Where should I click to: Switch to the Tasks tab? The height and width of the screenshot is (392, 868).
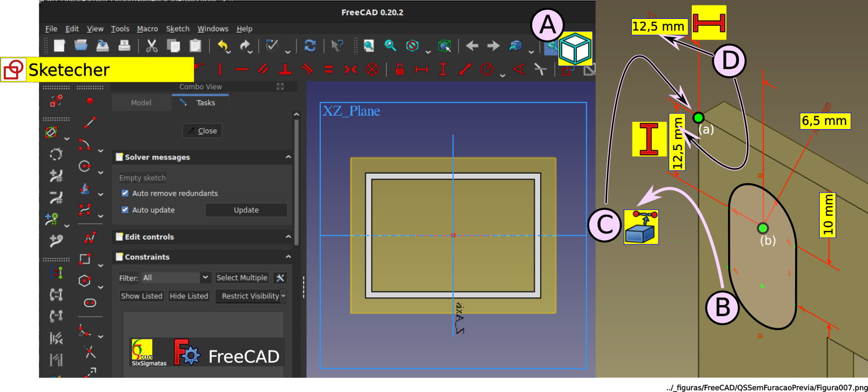coord(200,103)
